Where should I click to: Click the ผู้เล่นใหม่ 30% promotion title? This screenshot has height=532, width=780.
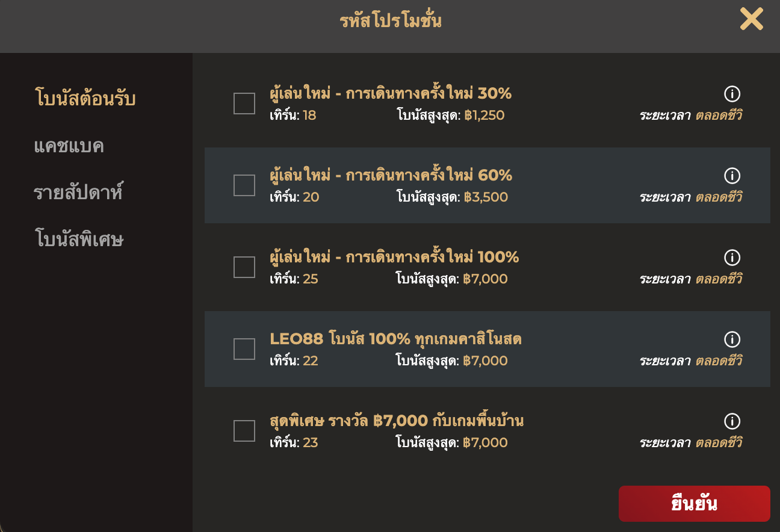click(391, 93)
